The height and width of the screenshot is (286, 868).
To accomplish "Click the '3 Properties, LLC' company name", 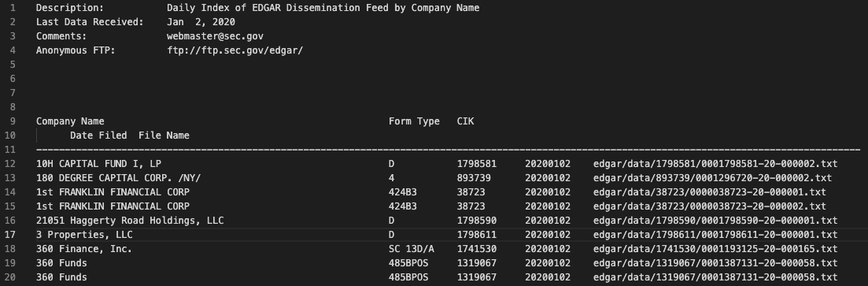I will pyautogui.click(x=84, y=235).
